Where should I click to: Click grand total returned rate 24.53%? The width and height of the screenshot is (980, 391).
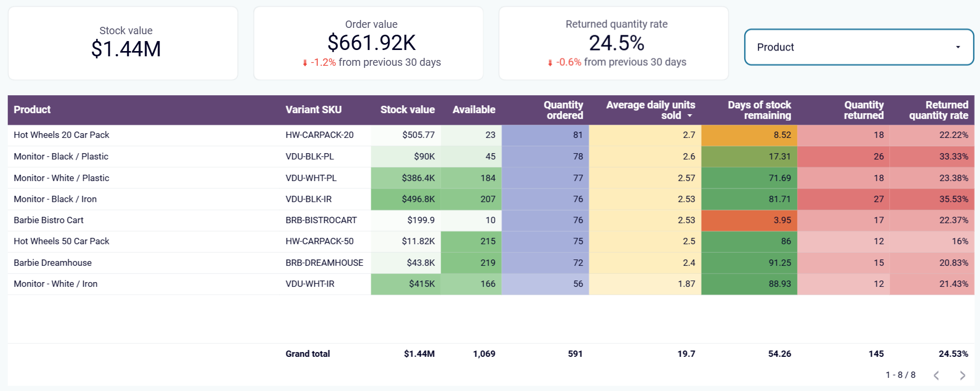pos(953,354)
